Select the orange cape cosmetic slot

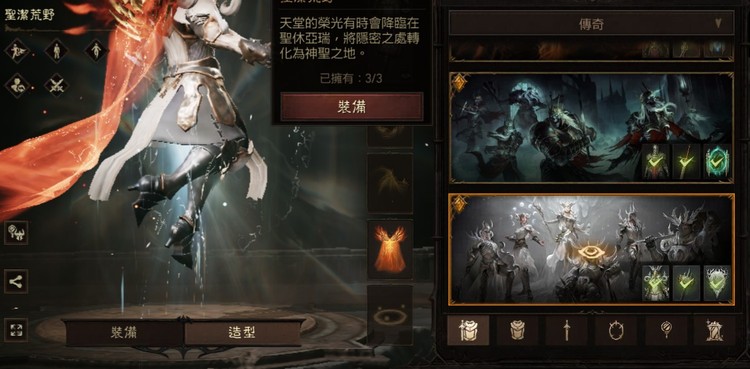(x=390, y=249)
